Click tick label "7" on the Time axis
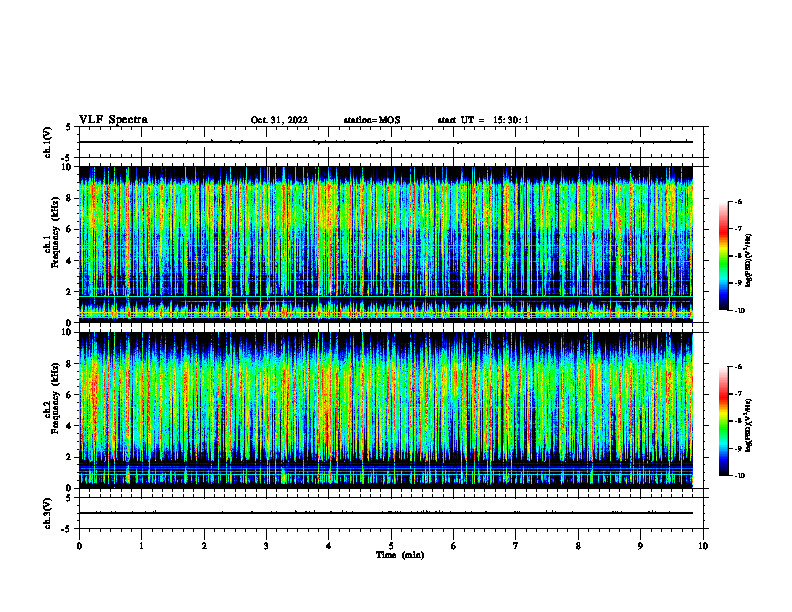This screenshot has height=612, width=792. [516, 546]
